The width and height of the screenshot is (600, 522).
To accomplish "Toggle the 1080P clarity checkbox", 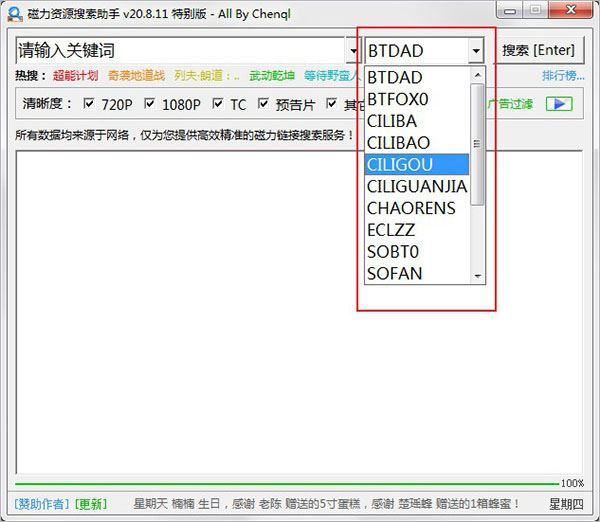I will (x=149, y=103).
